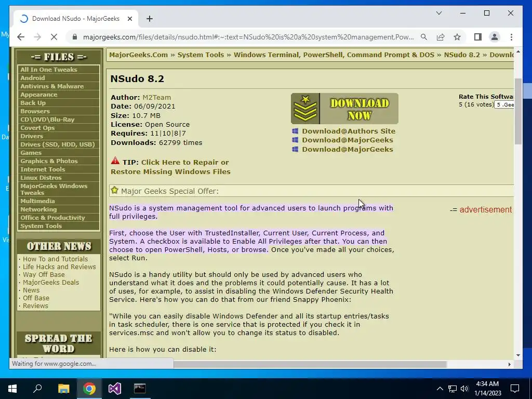Open the Chrome profile menu
Screen dimensions: 532x399
(x=495, y=37)
